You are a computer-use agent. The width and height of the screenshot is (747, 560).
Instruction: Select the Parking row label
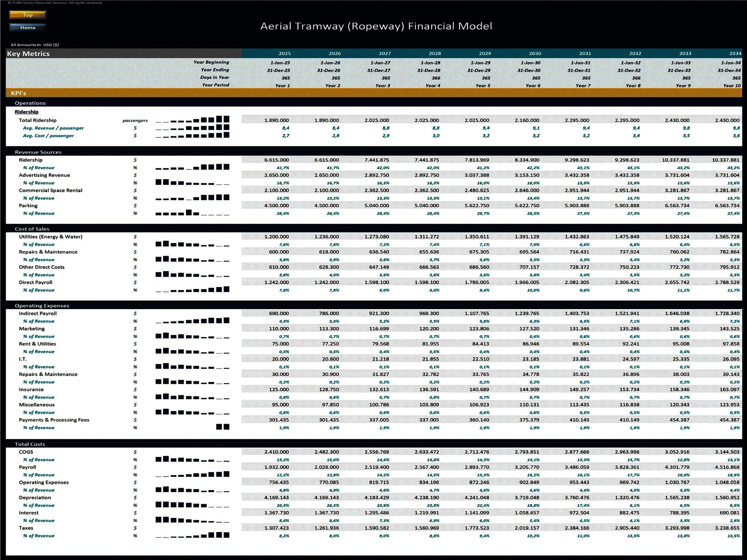pos(28,206)
